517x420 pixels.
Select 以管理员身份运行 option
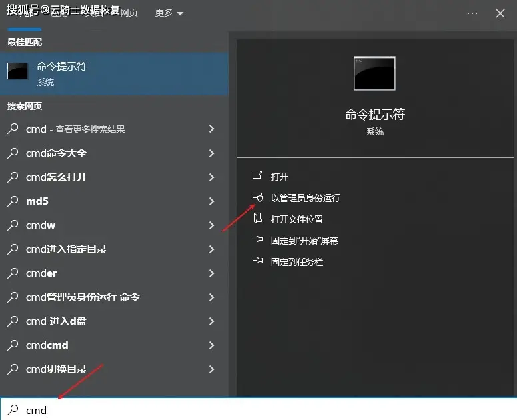(x=306, y=198)
